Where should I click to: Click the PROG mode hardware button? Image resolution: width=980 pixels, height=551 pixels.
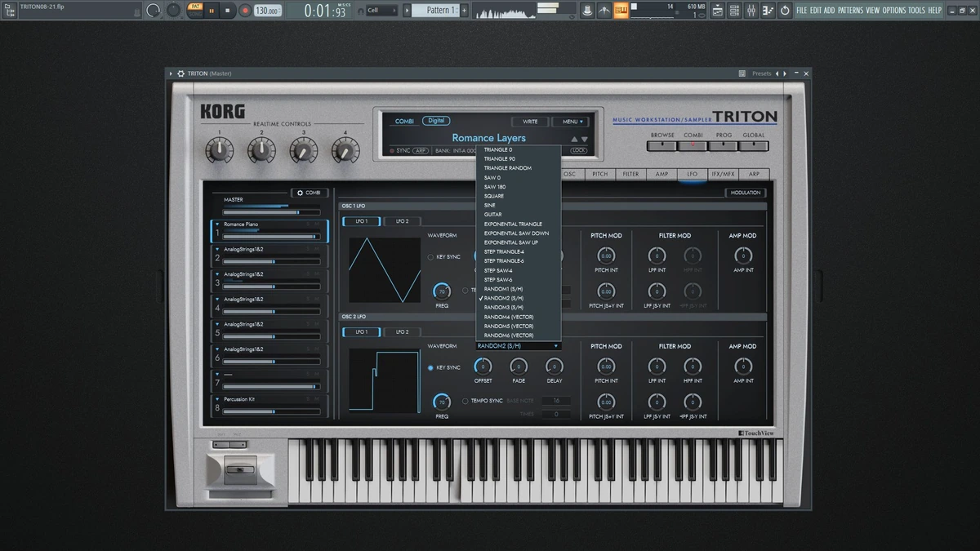[x=723, y=146]
